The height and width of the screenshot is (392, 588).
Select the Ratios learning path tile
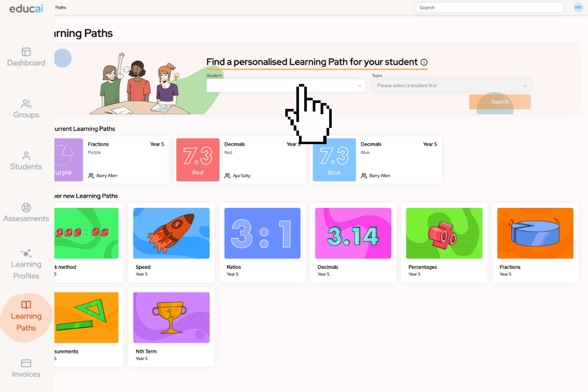262,243
